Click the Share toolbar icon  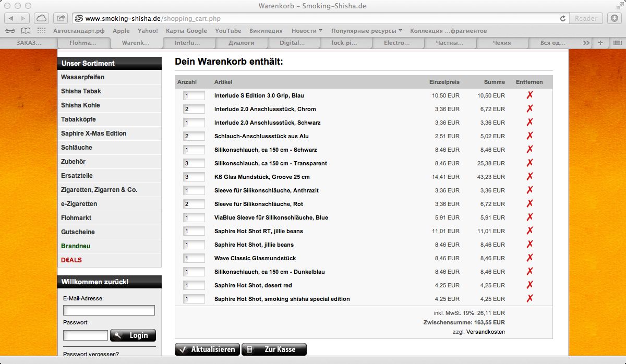click(61, 18)
